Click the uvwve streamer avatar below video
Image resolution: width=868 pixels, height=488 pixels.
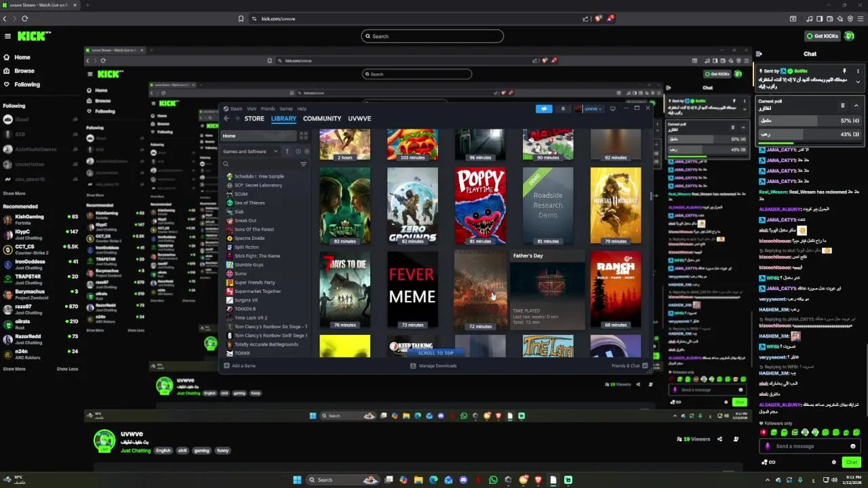[x=104, y=441]
